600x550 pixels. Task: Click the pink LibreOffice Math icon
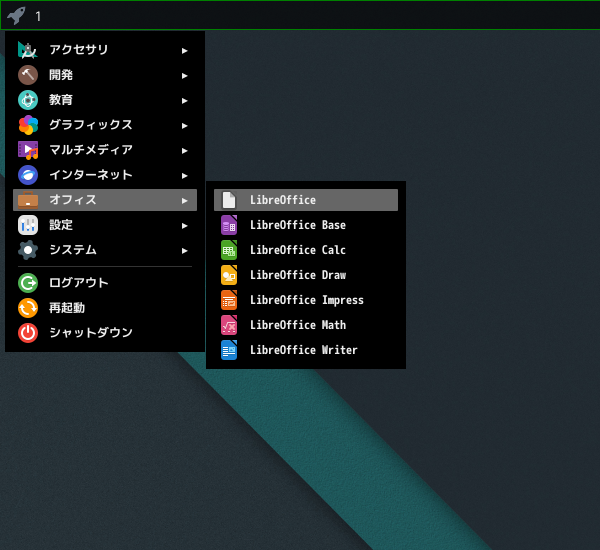229,325
